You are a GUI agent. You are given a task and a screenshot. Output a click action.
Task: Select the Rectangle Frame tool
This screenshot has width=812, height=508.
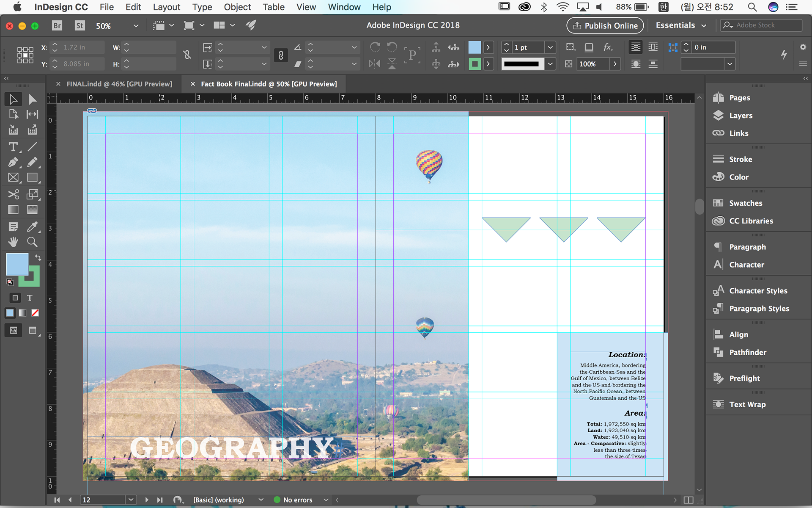click(13, 178)
